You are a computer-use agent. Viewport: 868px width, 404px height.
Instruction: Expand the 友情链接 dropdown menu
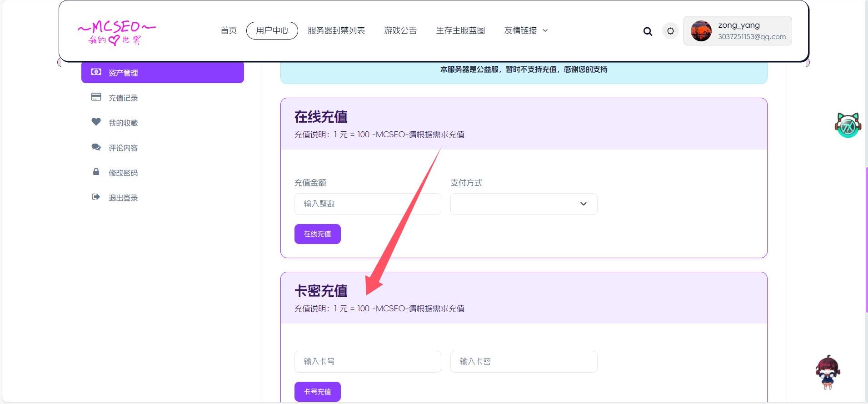coord(526,30)
